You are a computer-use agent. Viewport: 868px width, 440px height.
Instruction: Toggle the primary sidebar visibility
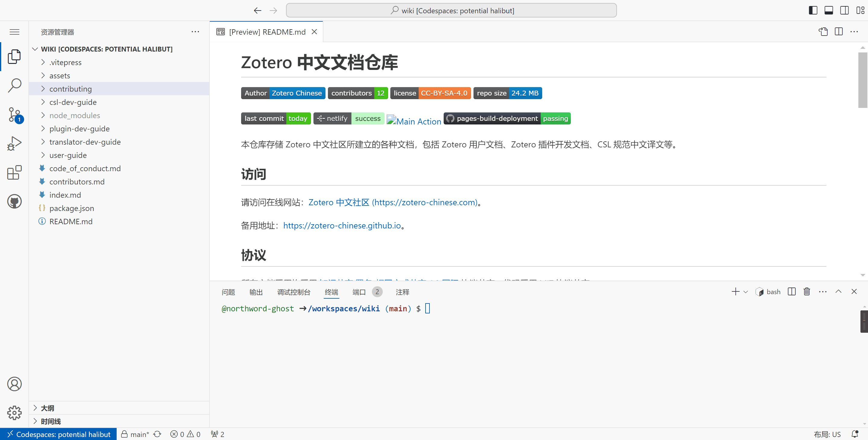[x=813, y=10]
